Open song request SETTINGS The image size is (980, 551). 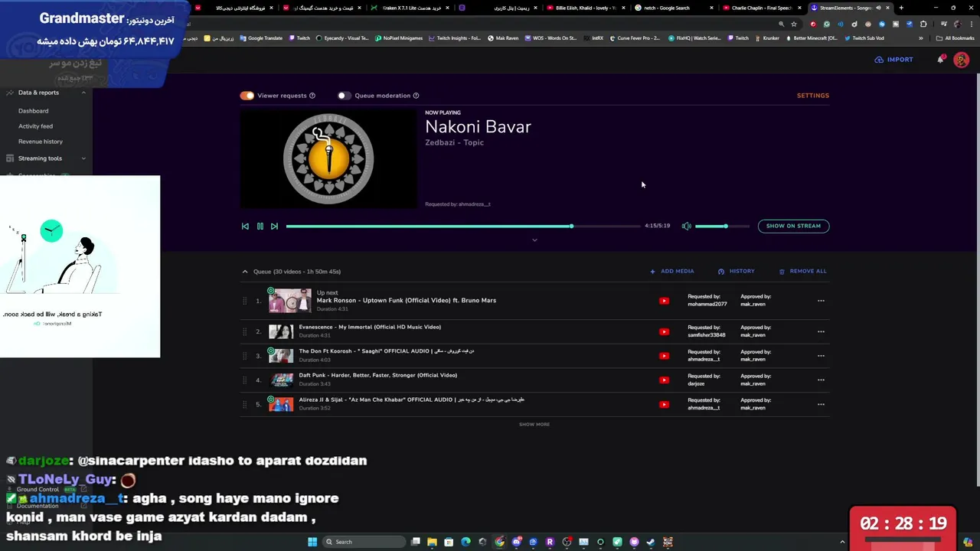point(812,96)
